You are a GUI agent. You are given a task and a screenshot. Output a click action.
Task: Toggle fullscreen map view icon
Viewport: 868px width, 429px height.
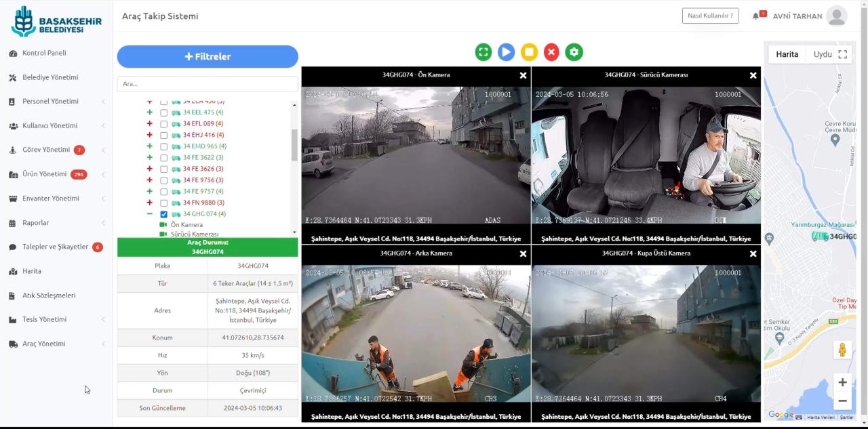[843, 54]
